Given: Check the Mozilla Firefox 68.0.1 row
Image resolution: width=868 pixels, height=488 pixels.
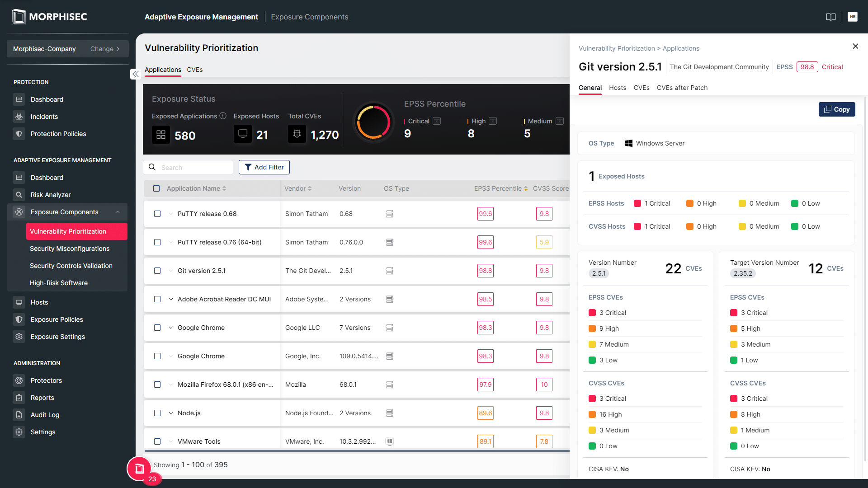Looking at the screenshot, I should pyautogui.click(x=157, y=385).
